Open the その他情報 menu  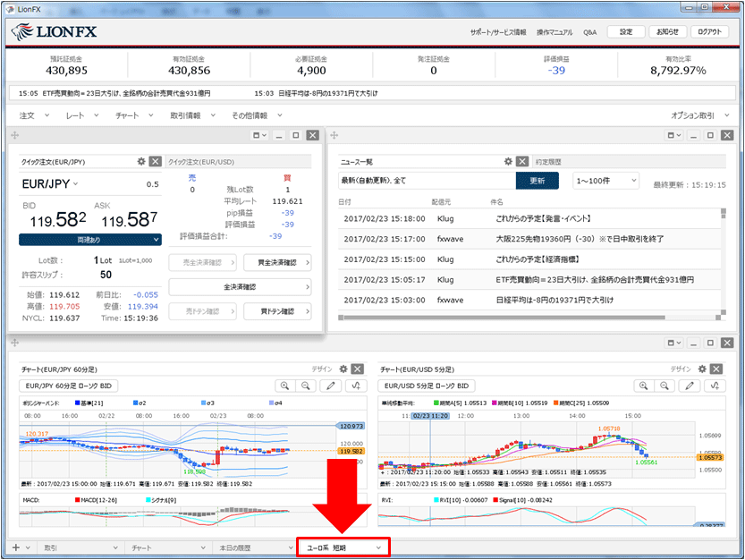[257, 115]
